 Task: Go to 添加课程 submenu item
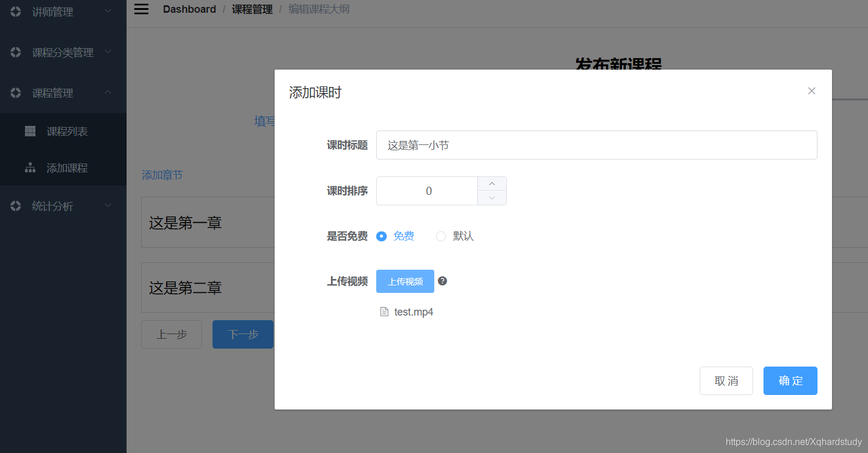coord(63,168)
